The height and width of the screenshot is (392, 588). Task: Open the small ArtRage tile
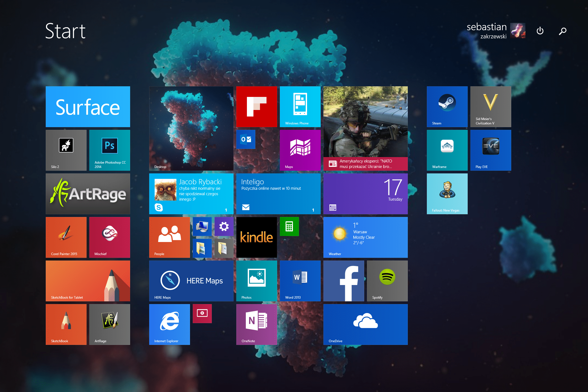pyautogui.click(x=110, y=324)
